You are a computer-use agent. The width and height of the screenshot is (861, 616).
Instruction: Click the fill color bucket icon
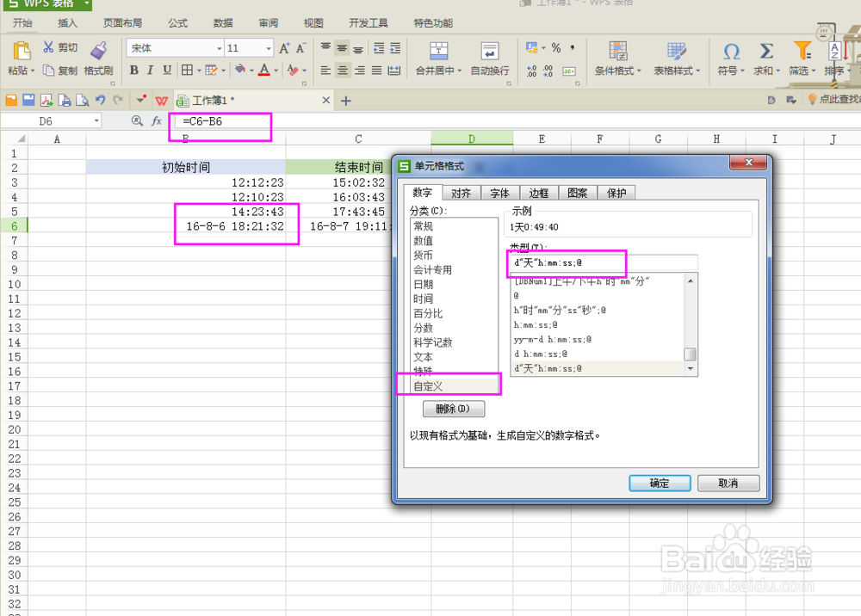(240, 70)
